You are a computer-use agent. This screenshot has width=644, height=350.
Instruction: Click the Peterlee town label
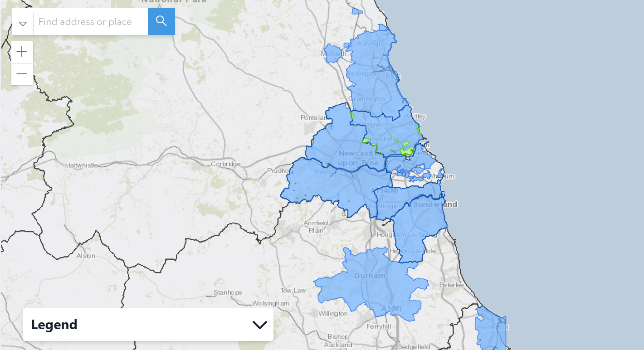[x=451, y=285]
